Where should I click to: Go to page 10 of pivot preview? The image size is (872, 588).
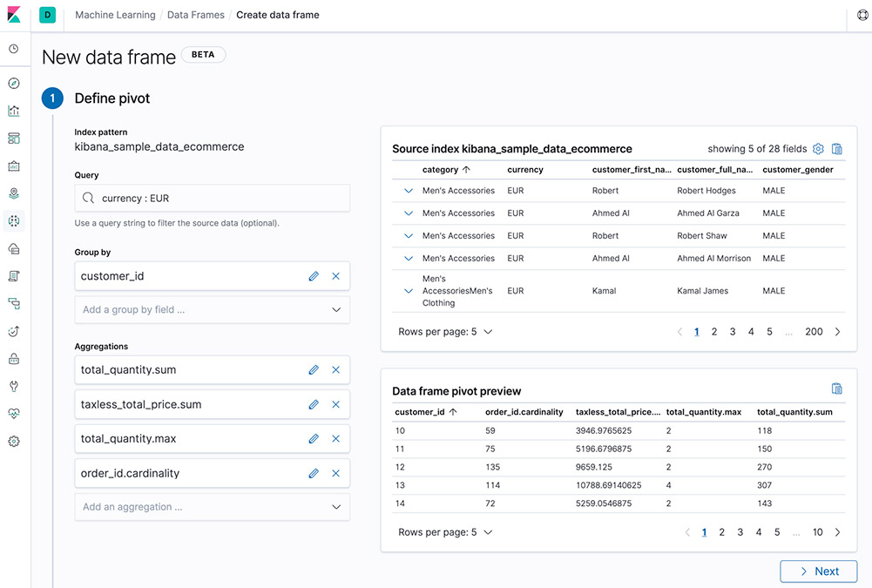tap(817, 532)
